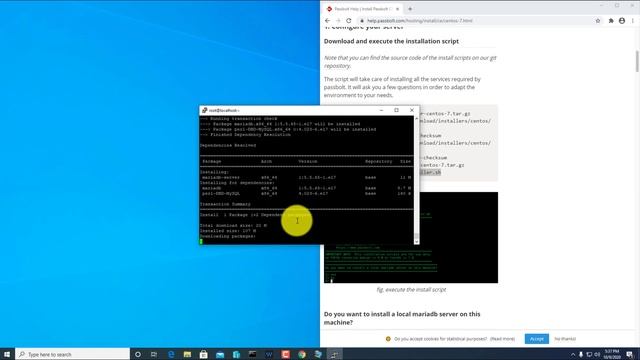Open the cookie Read more link
640x360 pixels.
tap(502, 339)
